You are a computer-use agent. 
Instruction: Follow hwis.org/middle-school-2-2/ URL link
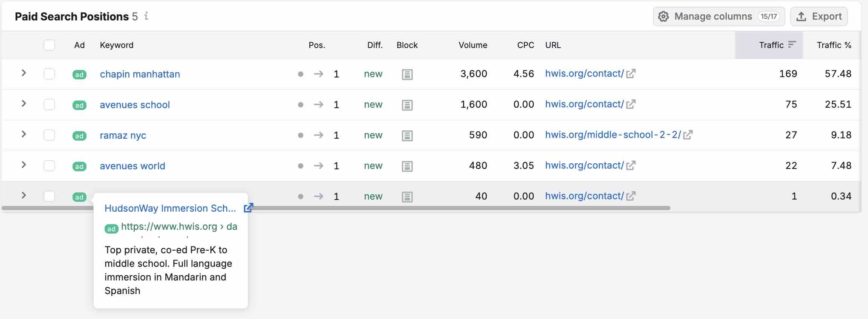[x=613, y=135]
